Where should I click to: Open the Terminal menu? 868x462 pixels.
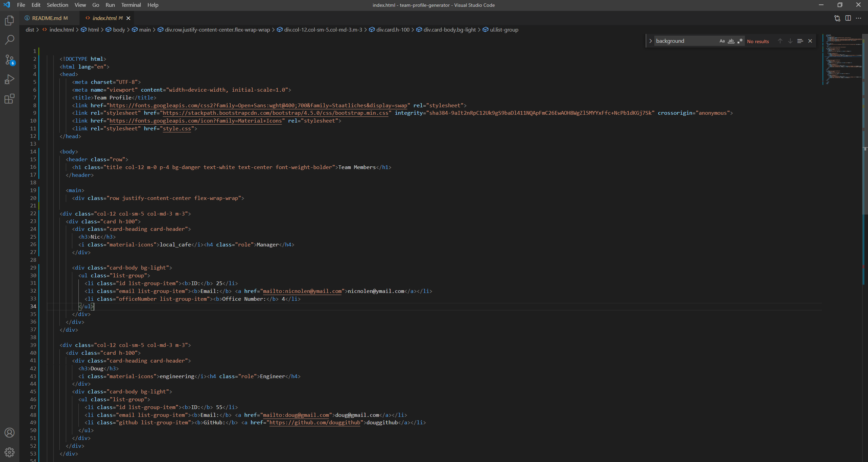tap(131, 5)
